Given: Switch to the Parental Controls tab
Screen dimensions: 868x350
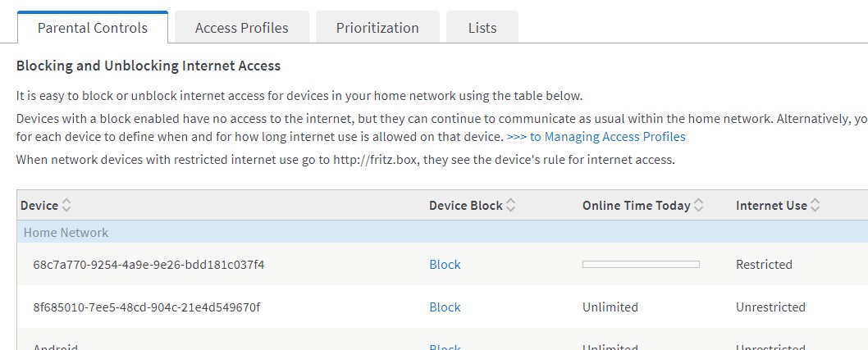Looking at the screenshot, I should (x=93, y=28).
